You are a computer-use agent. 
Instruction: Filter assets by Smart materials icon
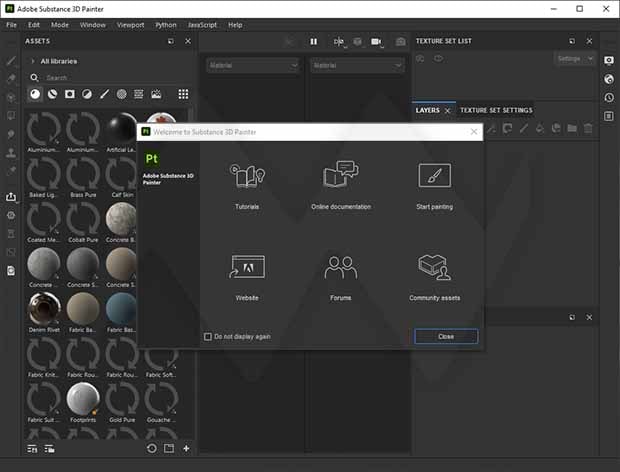point(53,94)
